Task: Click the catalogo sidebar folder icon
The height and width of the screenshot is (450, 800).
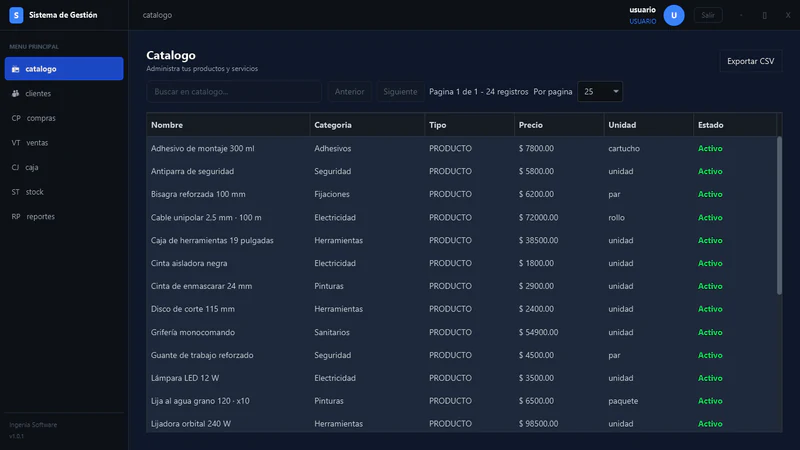Action: point(15,69)
